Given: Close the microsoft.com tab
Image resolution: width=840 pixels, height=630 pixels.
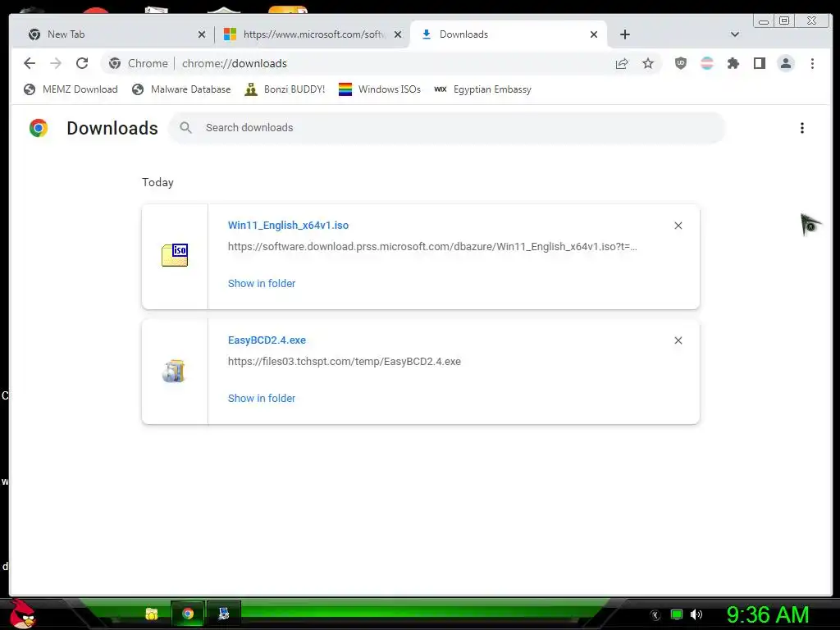Looking at the screenshot, I should [398, 34].
